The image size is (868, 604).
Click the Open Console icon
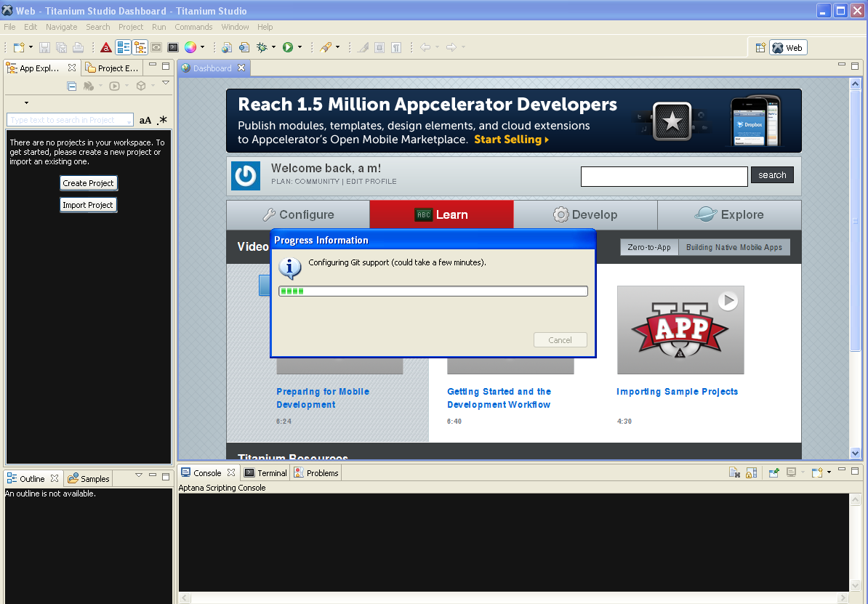817,472
